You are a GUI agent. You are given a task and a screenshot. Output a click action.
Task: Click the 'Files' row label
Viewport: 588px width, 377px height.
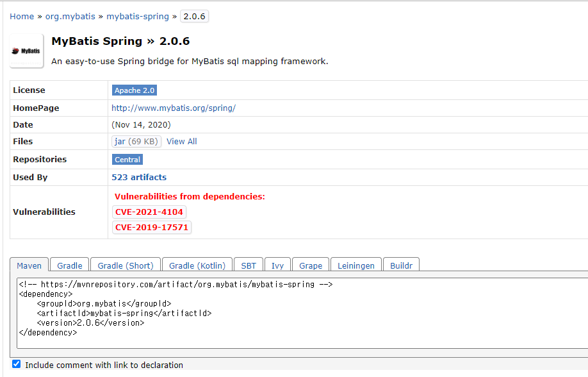point(23,142)
